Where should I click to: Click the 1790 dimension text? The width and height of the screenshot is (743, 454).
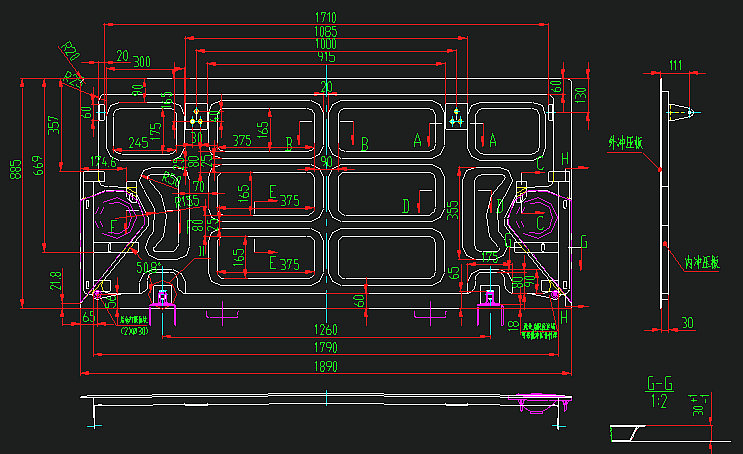coord(327,348)
